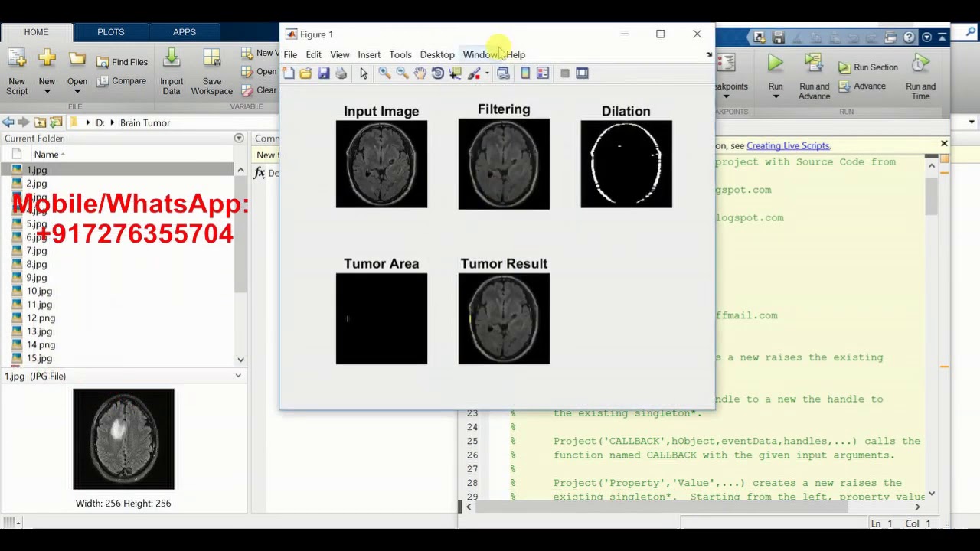This screenshot has width=980, height=551.
Task: Select the Zoom In tool in Figure 1
Action: point(384,73)
